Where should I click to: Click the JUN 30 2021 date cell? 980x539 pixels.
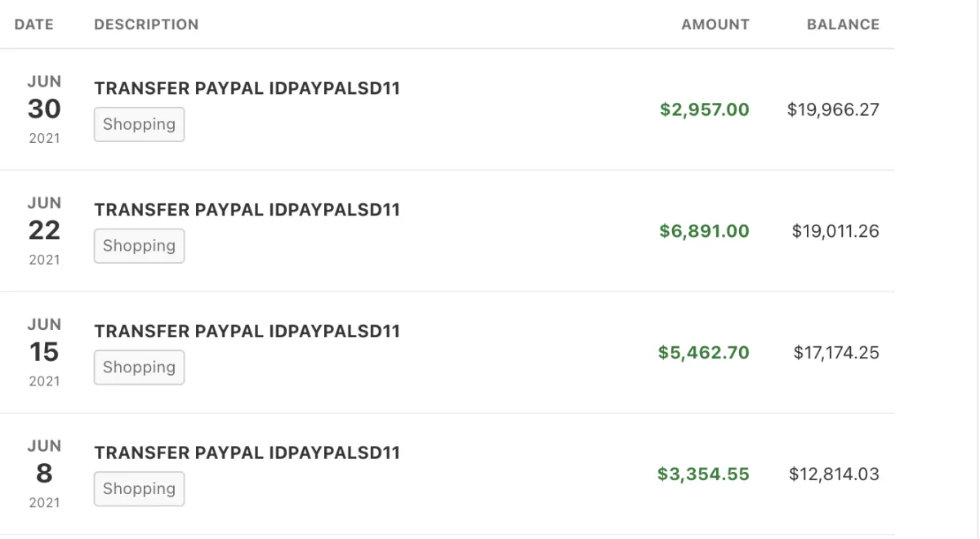(44, 109)
